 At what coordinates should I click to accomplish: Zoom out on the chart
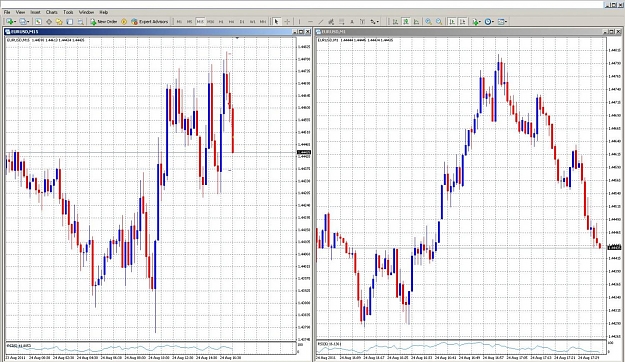pyautogui.click(x=439, y=22)
